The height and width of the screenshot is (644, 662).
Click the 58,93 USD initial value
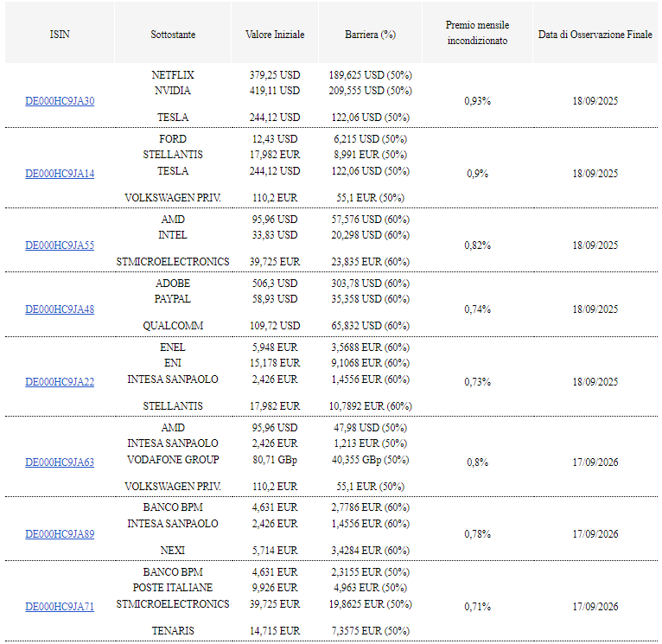pyautogui.click(x=275, y=299)
